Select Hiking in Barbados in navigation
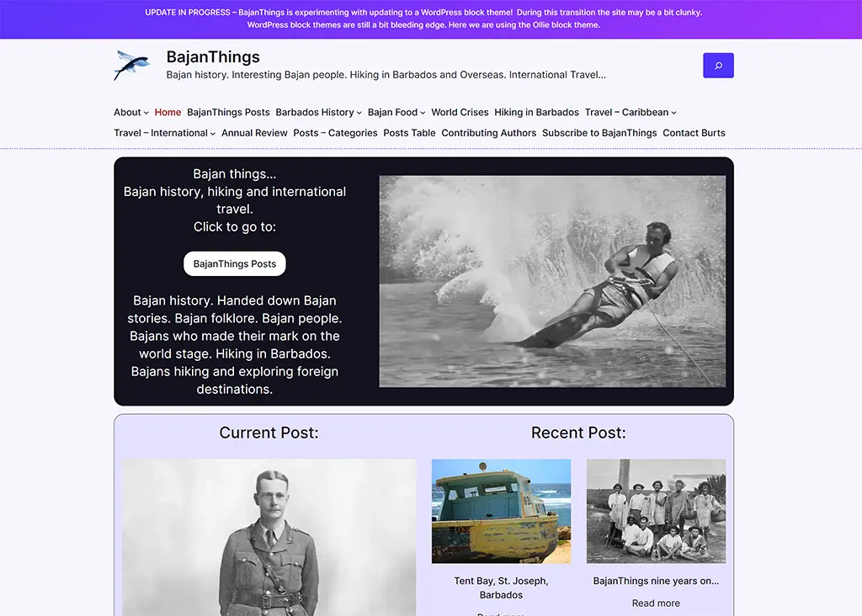Image resolution: width=862 pixels, height=616 pixels. tap(536, 112)
